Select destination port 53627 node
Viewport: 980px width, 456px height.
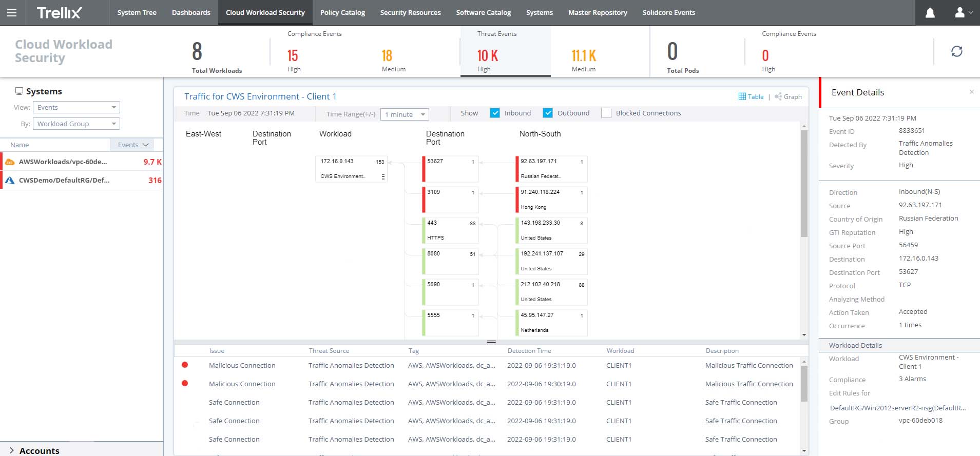[x=450, y=169]
